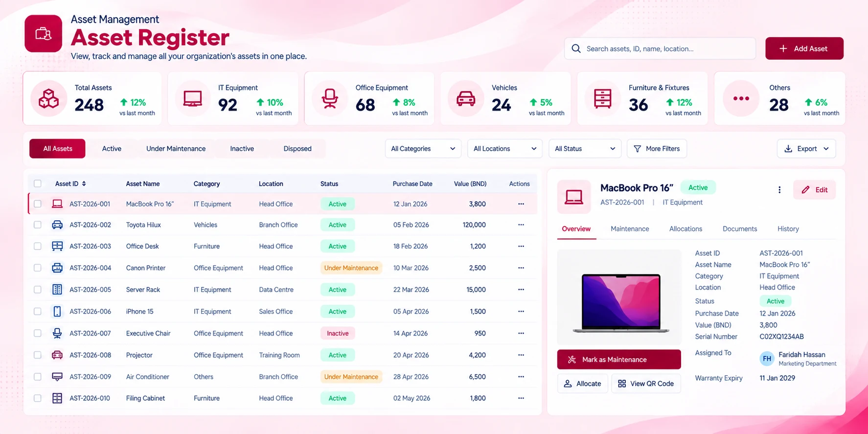The image size is (868, 434).
Task: Click the Vehicles car card icon
Action: 466,99
